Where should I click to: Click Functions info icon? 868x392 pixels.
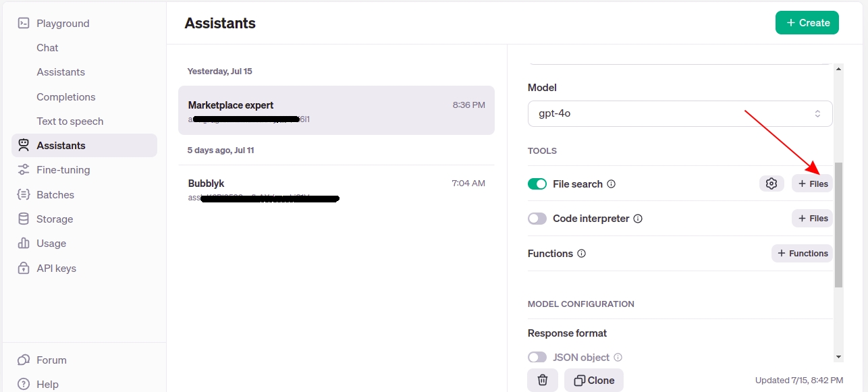point(582,254)
